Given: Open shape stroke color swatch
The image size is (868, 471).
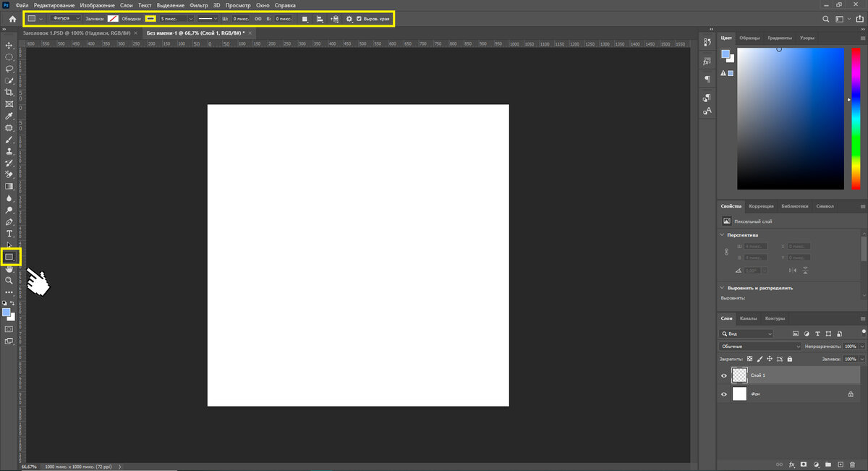Looking at the screenshot, I should [150, 19].
